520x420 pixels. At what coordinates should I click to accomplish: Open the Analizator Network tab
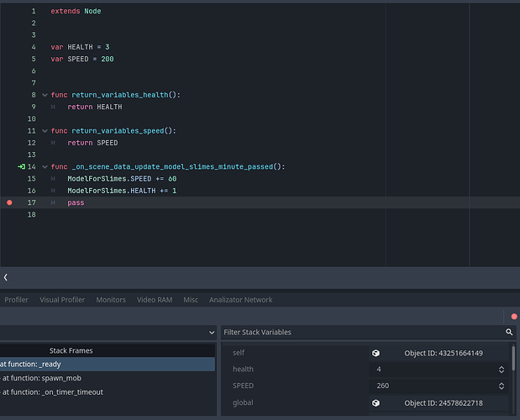[240, 300]
